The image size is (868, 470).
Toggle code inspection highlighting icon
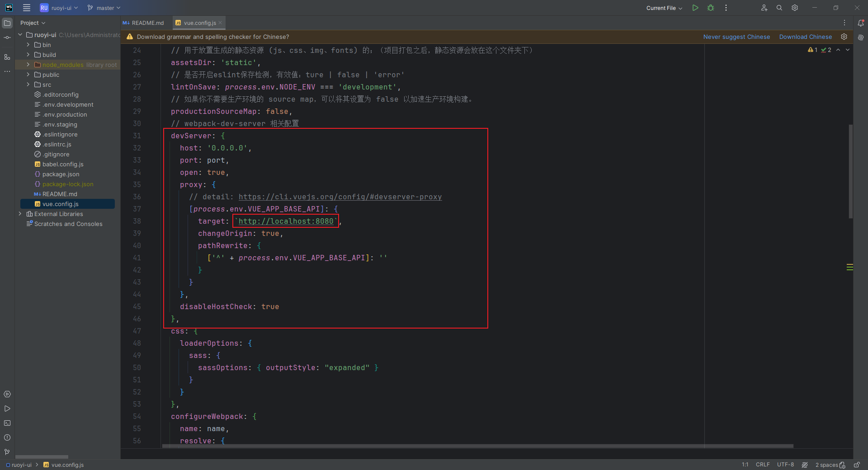[805, 465]
